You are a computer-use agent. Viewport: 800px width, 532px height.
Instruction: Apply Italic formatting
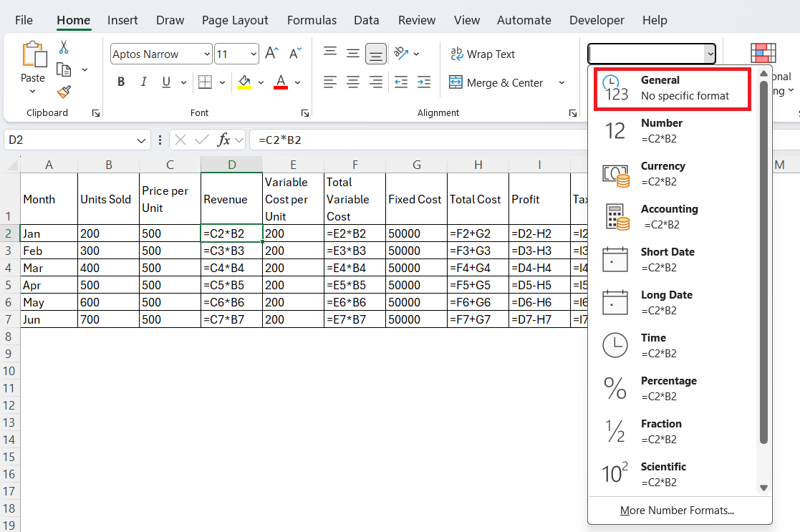143,82
